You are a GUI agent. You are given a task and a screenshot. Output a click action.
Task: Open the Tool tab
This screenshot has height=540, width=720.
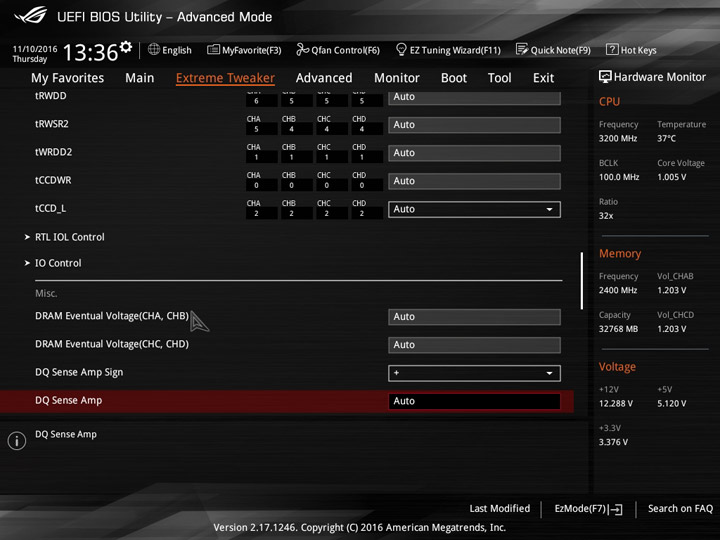click(500, 78)
